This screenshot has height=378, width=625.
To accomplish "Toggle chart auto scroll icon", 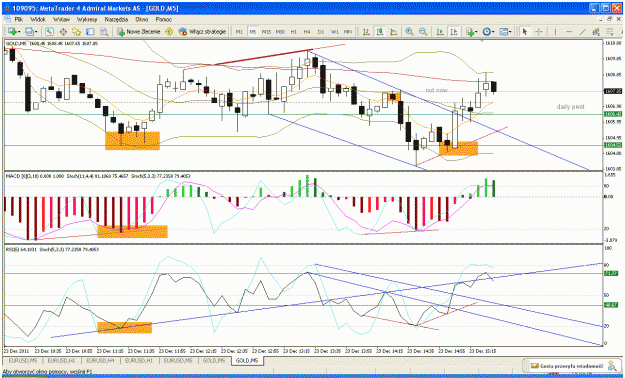I will [x=440, y=32].
